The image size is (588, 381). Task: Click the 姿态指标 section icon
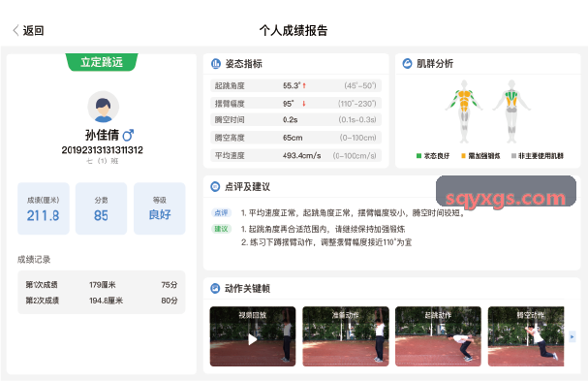[x=216, y=64]
